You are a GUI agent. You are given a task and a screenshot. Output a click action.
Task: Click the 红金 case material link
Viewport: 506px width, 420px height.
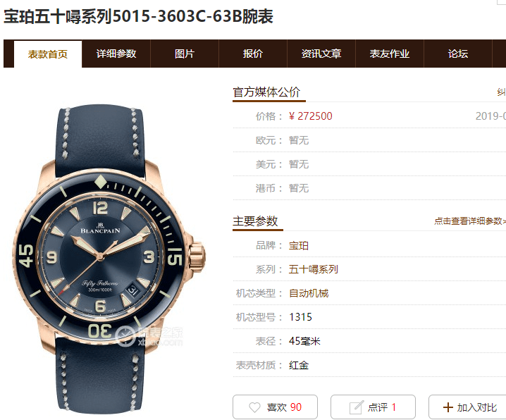(299, 365)
